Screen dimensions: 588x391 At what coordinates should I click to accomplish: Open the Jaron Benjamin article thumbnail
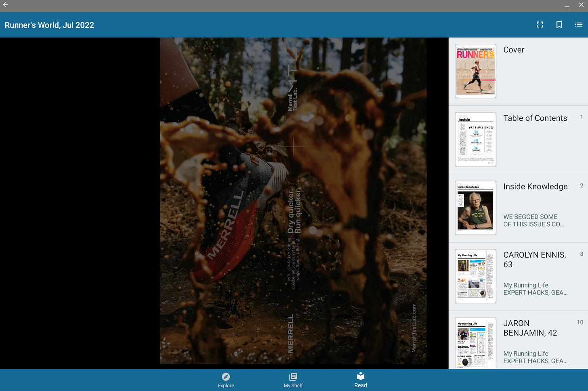475,343
